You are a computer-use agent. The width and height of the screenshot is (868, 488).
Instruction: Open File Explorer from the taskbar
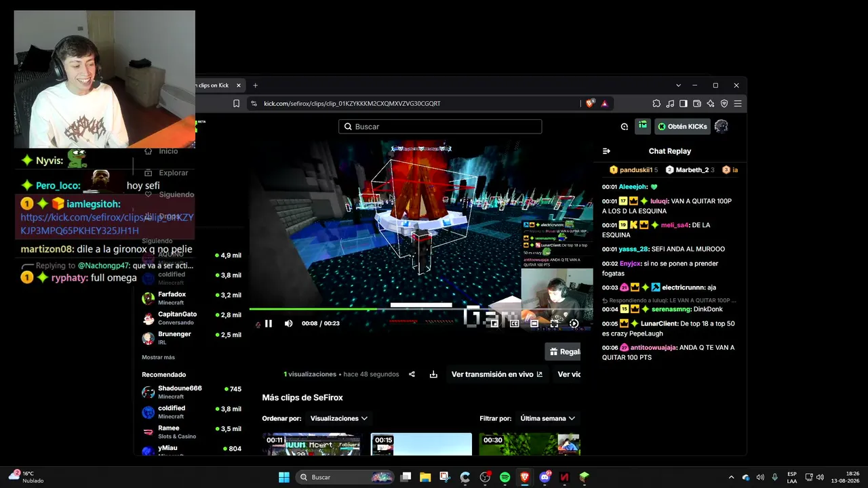click(x=425, y=477)
